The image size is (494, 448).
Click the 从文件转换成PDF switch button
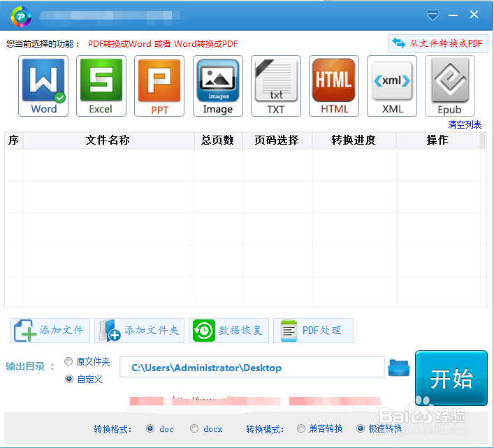click(x=438, y=43)
